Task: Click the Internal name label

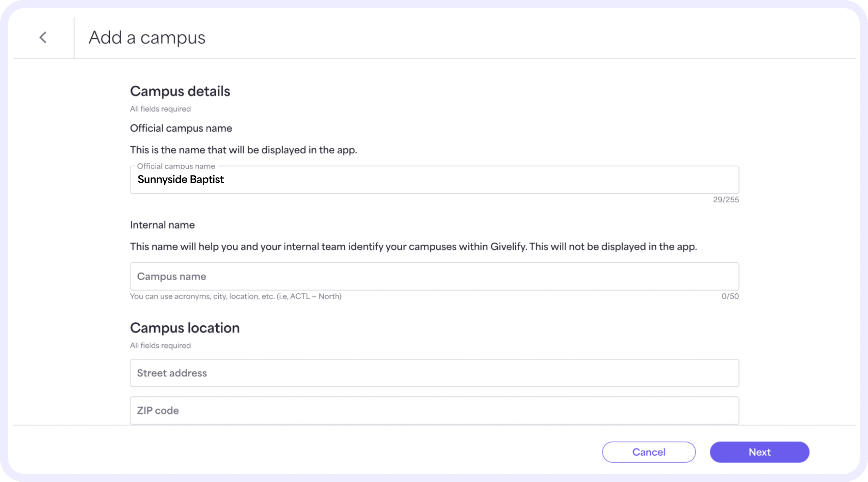Action: tap(162, 225)
